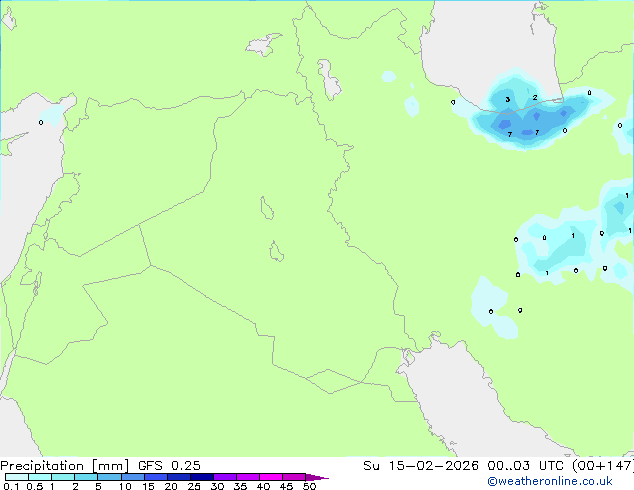Screen dimensions: 634x490
Task: Click the '30' legend scale label
Action: [x=217, y=486]
